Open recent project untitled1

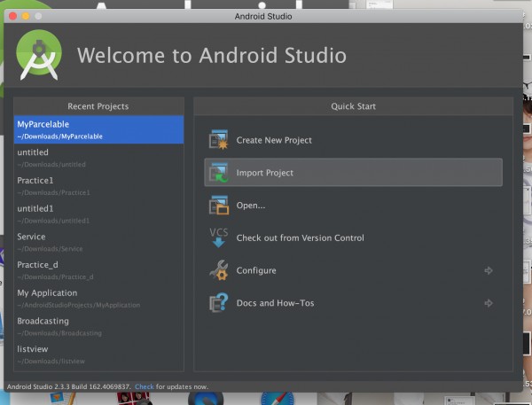coord(98,214)
